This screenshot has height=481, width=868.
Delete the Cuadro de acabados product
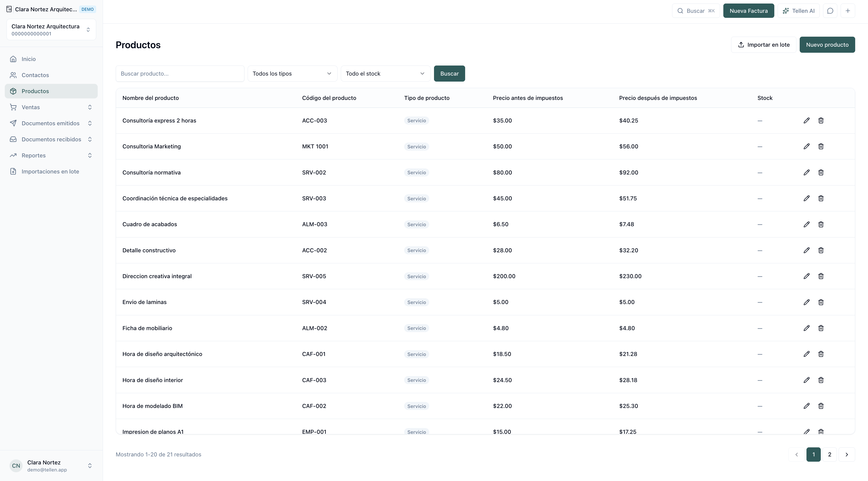821,224
